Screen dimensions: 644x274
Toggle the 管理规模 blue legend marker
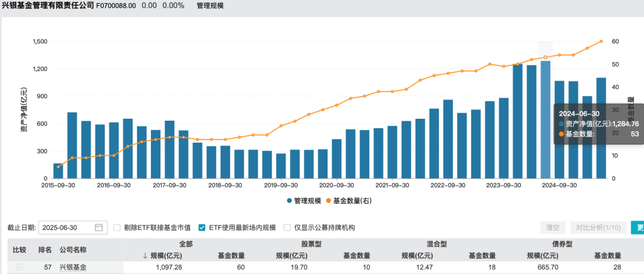click(x=289, y=201)
